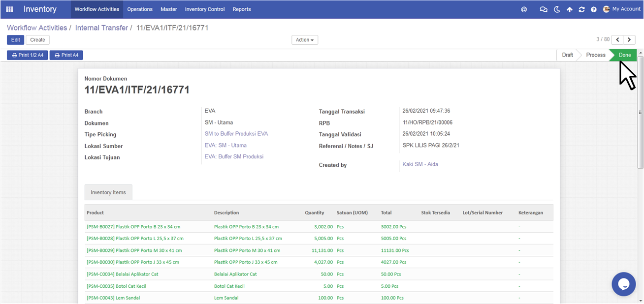Open the Inventory Control menu
Screen dimensions: 644x304
[x=205, y=9]
